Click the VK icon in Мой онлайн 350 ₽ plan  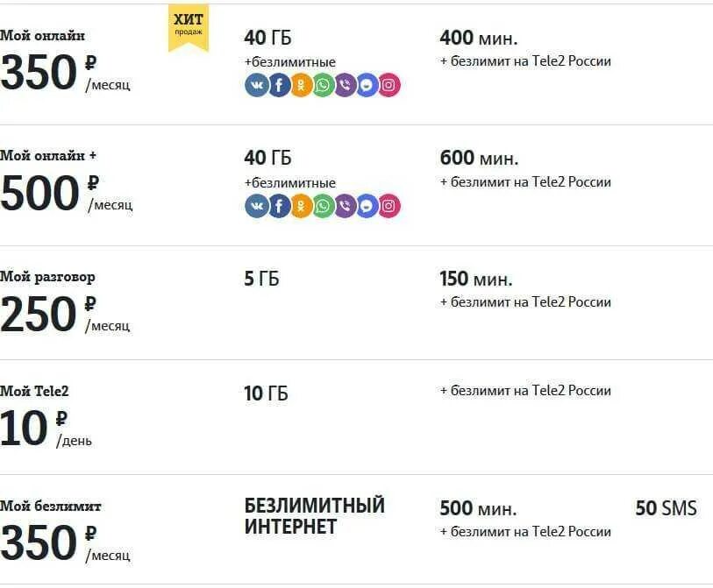(x=256, y=85)
